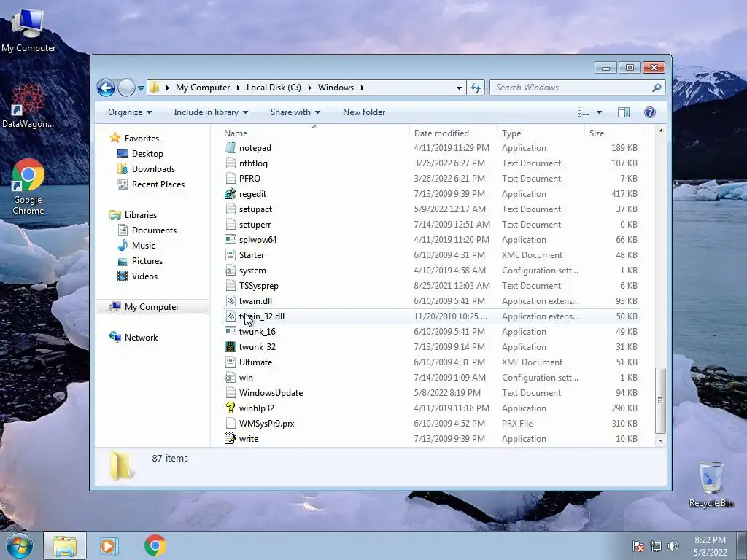Viewport: 747px width, 560px height.
Task: Select the twunk_32 application icon
Action: (x=231, y=346)
